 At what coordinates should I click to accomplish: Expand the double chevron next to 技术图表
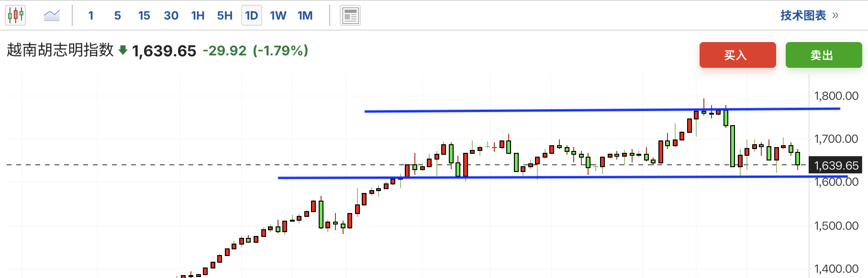coord(835,15)
